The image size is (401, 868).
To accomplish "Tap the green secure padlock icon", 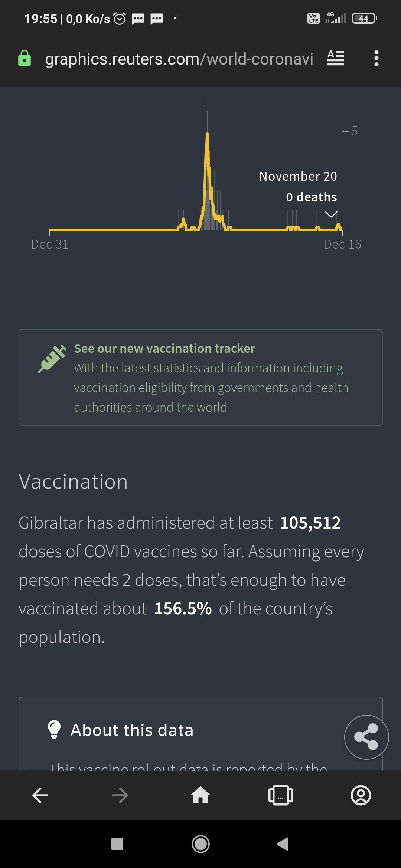I will coord(25,58).
